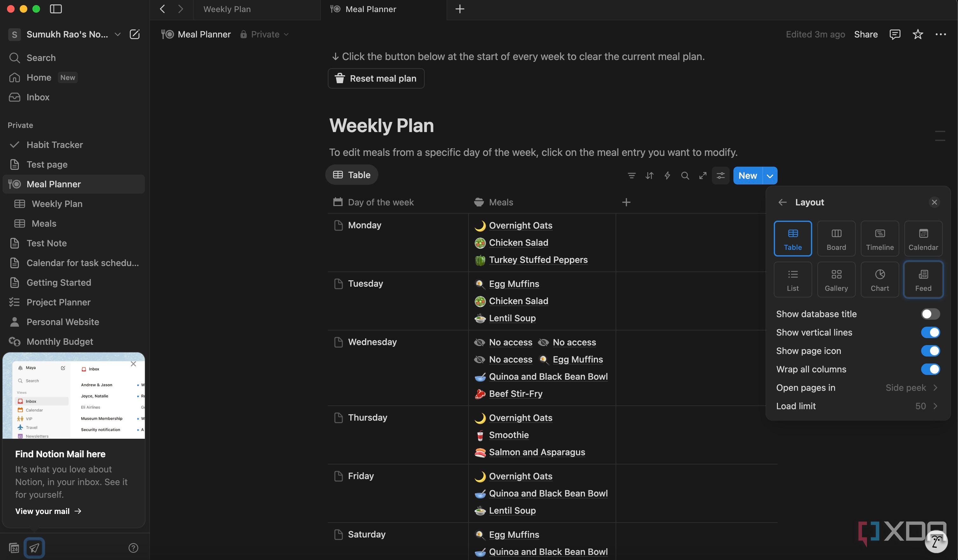Click the Day of the week column header
958x560 pixels.
pos(398,202)
